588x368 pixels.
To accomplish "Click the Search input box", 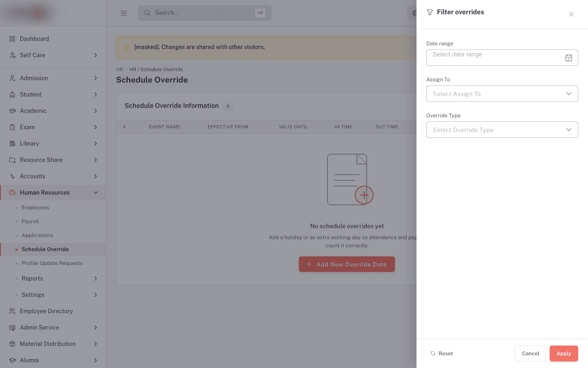I will tap(205, 13).
